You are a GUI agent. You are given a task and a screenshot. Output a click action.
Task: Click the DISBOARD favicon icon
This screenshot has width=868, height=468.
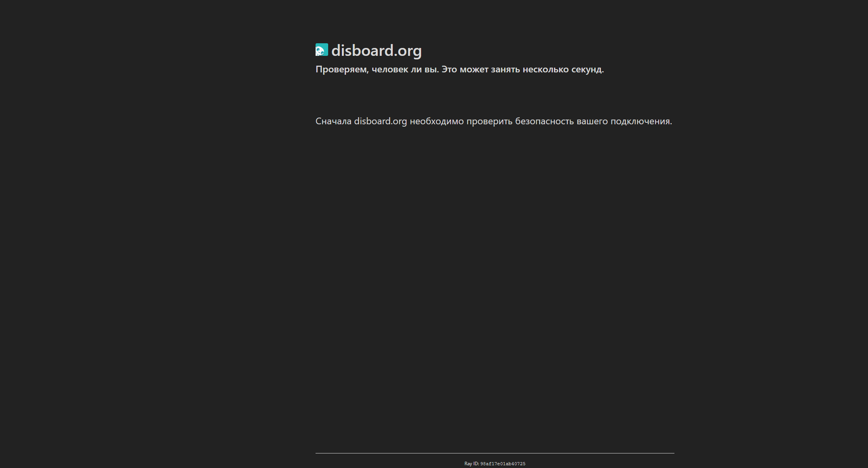coord(321,50)
